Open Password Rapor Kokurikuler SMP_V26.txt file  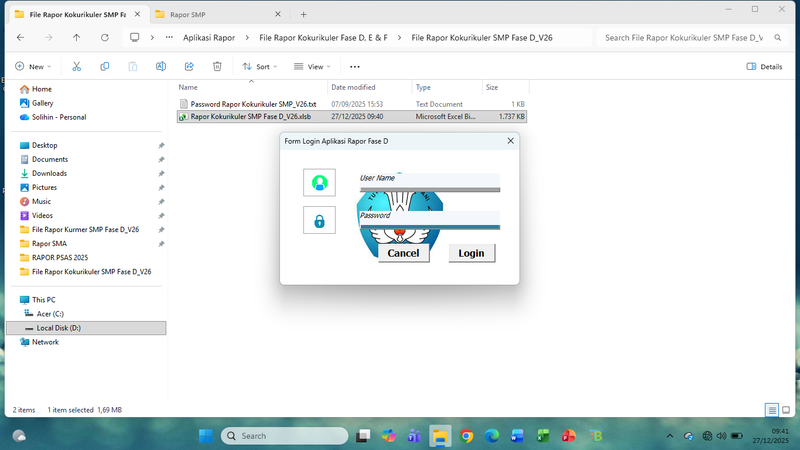point(253,104)
